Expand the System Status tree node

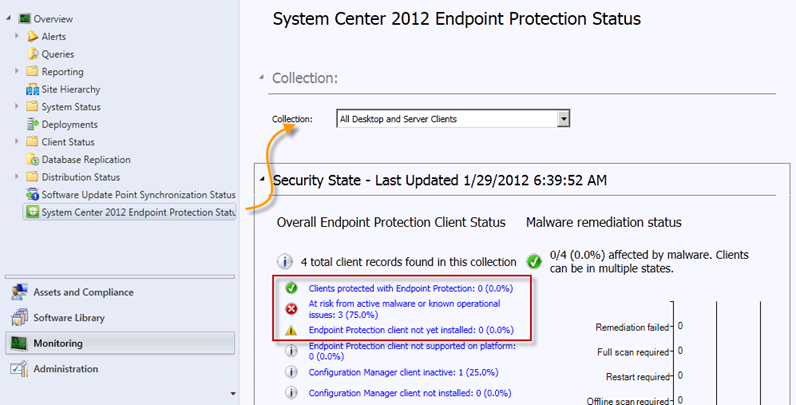[x=17, y=106]
